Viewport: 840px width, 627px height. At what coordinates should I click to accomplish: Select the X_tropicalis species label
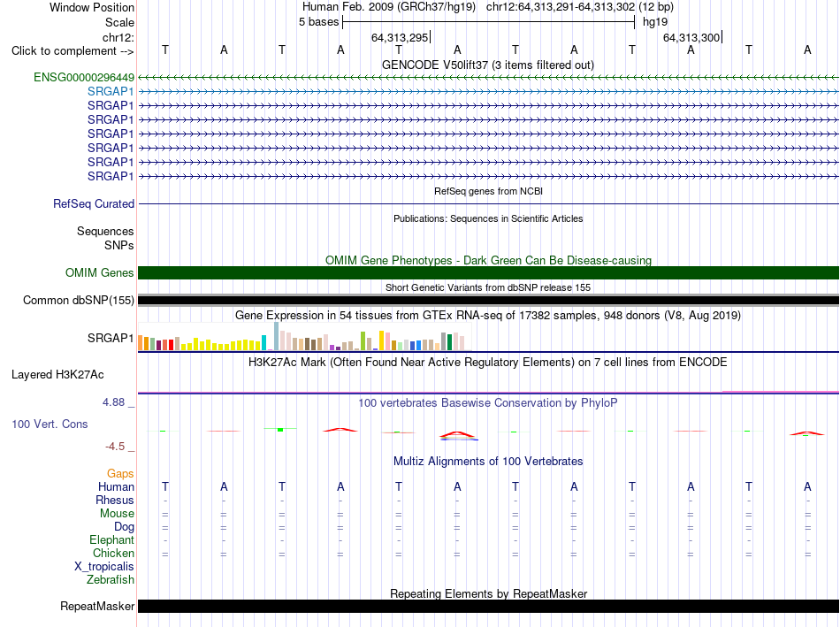(x=104, y=567)
